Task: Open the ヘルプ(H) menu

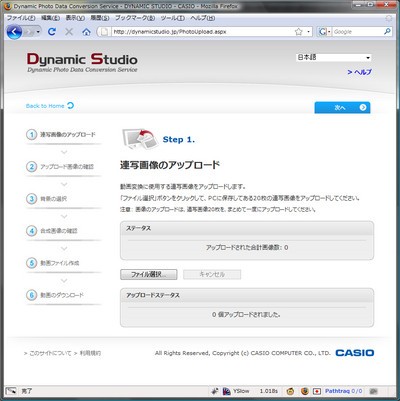Action: tap(202, 18)
